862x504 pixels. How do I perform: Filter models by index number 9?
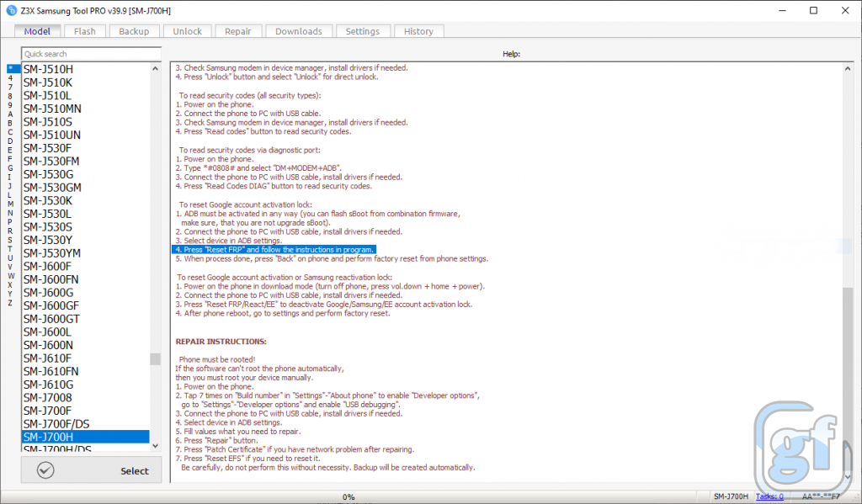point(10,105)
